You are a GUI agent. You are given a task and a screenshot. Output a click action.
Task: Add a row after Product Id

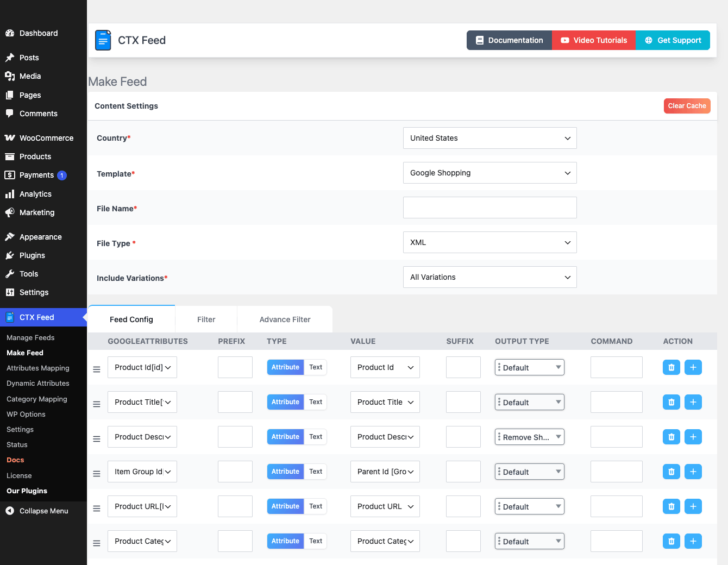[x=693, y=367]
